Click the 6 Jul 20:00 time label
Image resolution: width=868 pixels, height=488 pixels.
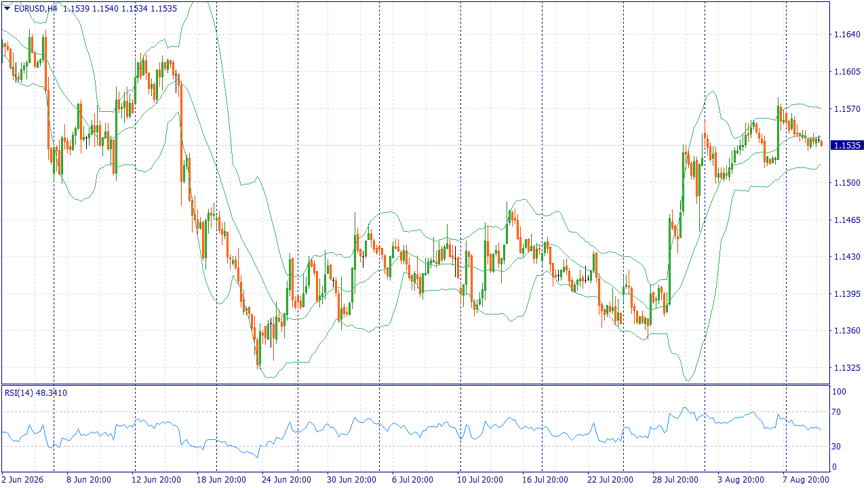point(412,480)
